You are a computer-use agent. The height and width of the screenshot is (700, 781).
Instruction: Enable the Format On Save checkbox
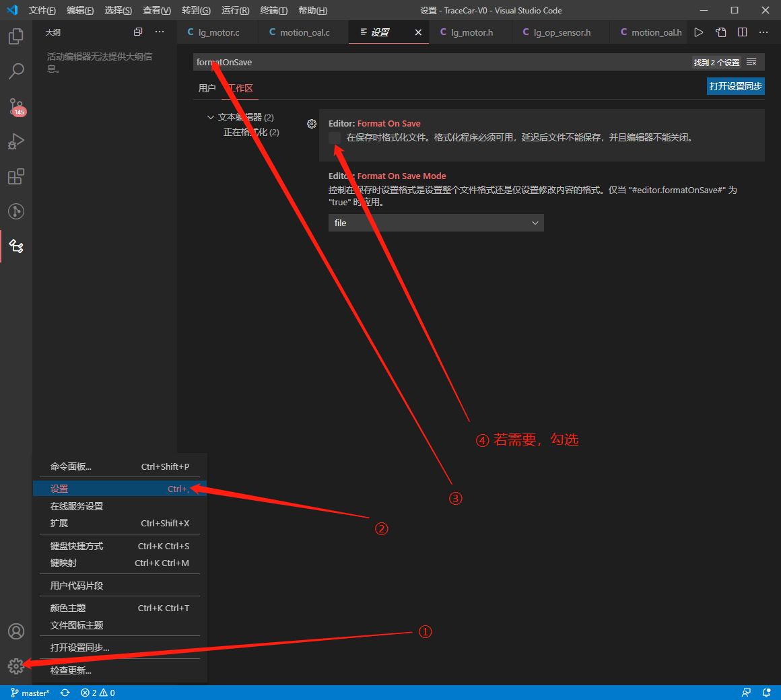pyautogui.click(x=335, y=138)
